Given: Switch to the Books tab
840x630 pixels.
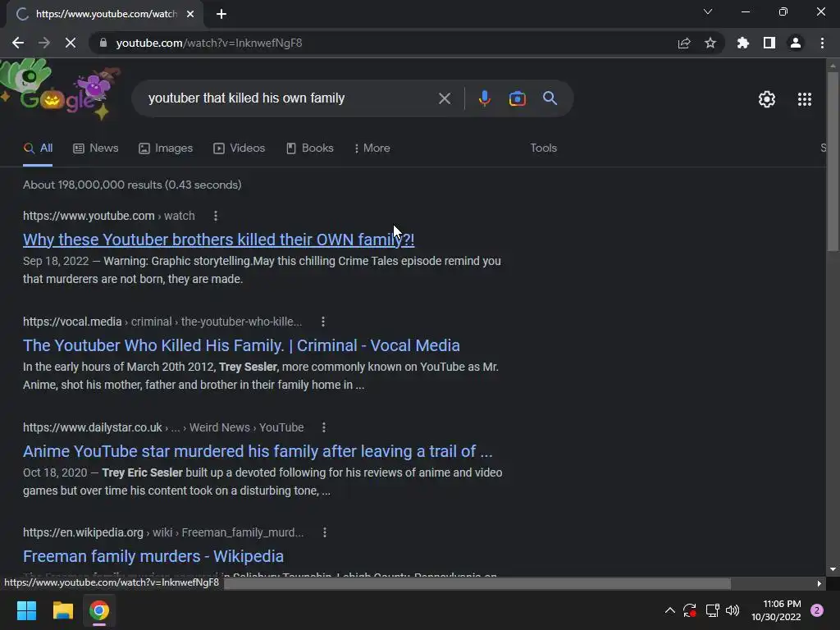Looking at the screenshot, I should tap(309, 148).
